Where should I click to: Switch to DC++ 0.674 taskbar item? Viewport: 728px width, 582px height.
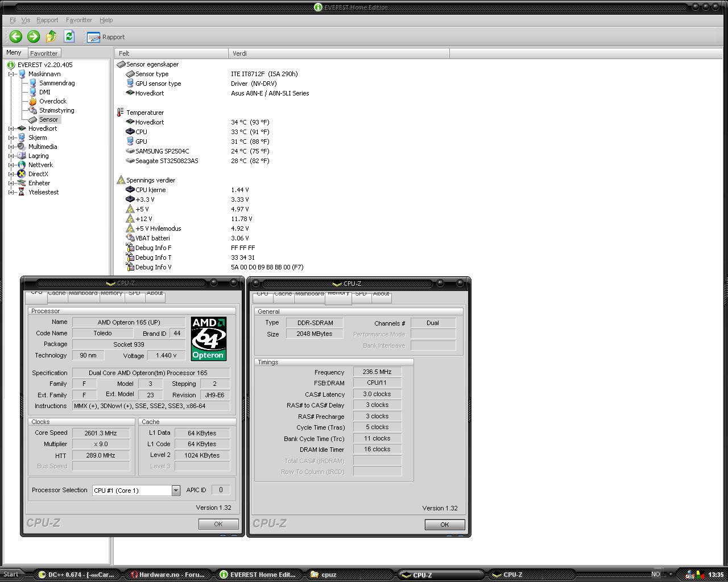click(x=76, y=575)
